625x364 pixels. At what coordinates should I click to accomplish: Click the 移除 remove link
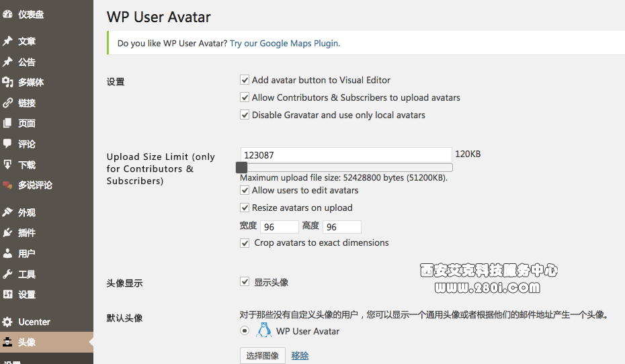(300, 356)
